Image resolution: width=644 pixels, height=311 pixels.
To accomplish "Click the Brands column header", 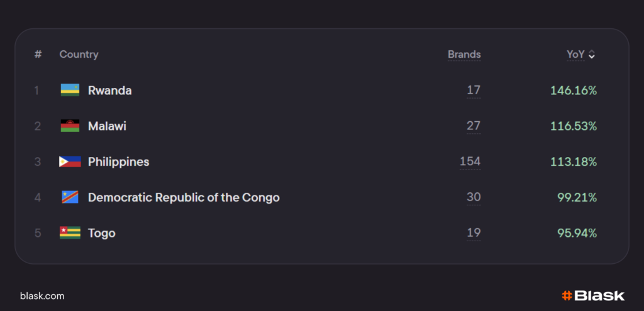I will (464, 55).
